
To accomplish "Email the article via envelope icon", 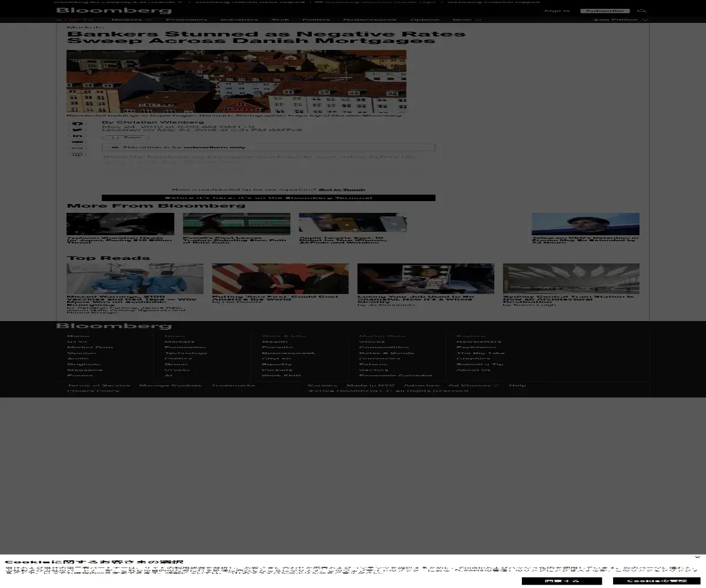I will coord(77,142).
